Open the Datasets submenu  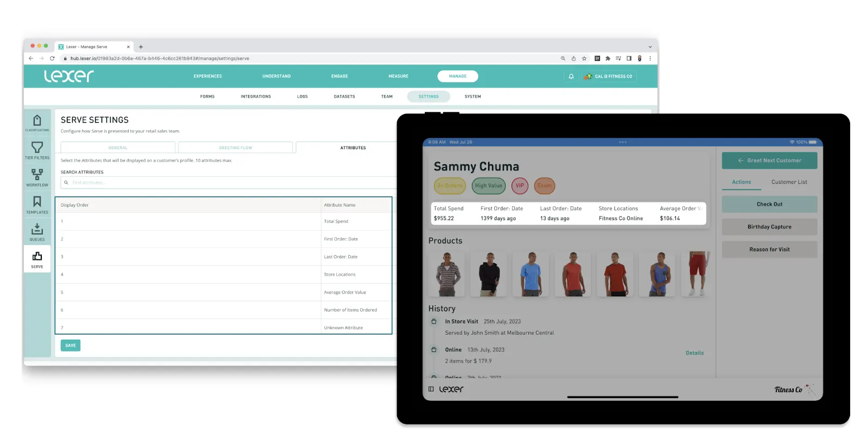point(344,97)
